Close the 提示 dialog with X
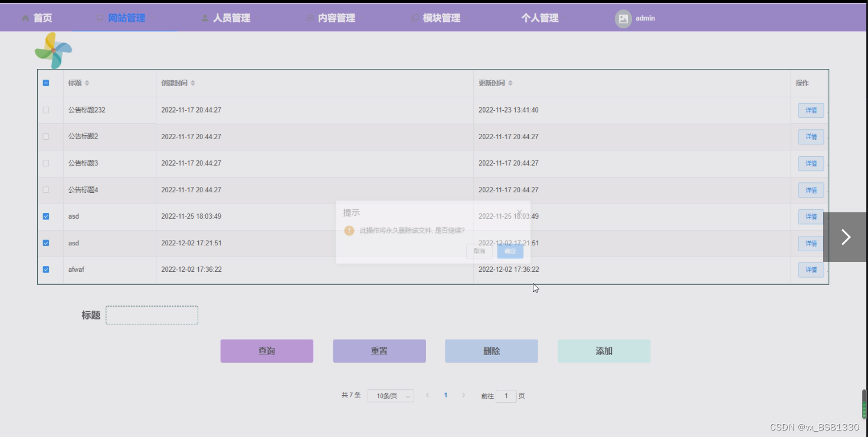868x437 pixels. (x=519, y=212)
